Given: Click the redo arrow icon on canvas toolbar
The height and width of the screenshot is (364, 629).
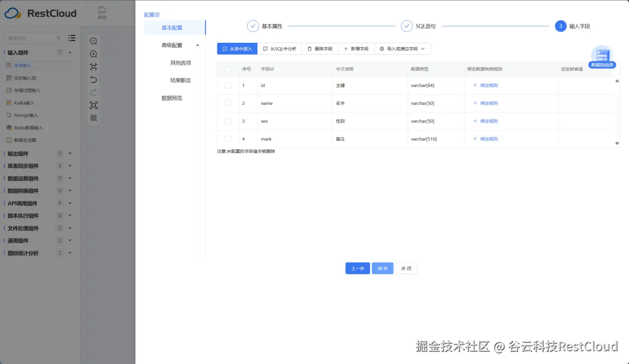Looking at the screenshot, I should point(93,92).
